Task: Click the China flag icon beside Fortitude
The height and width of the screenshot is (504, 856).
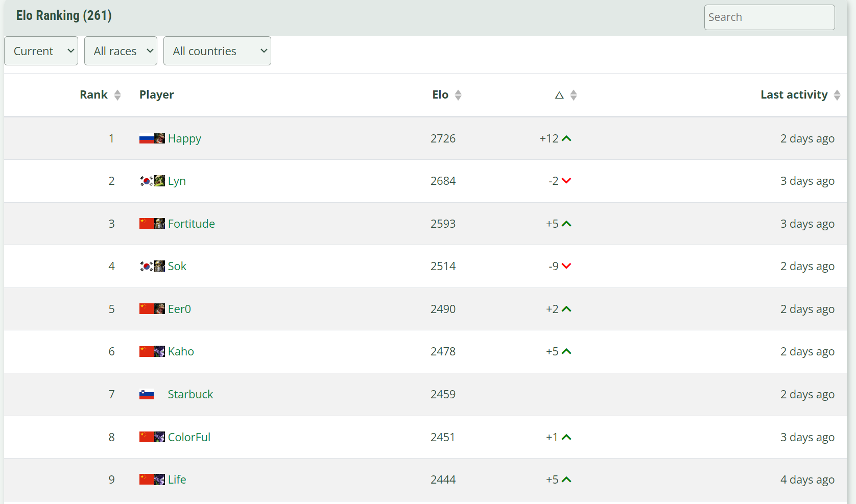Action: (146, 224)
